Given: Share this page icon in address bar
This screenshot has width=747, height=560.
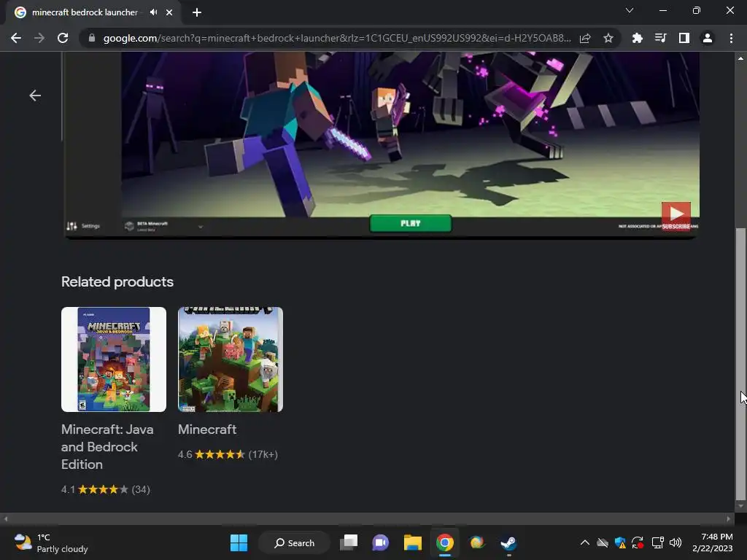Looking at the screenshot, I should point(585,38).
